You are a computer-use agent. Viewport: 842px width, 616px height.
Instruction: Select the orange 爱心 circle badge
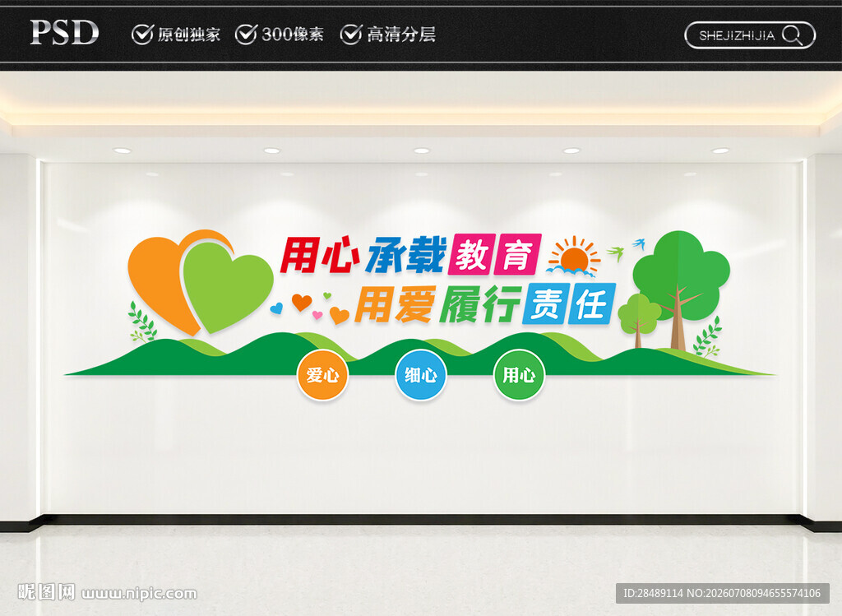322,375
